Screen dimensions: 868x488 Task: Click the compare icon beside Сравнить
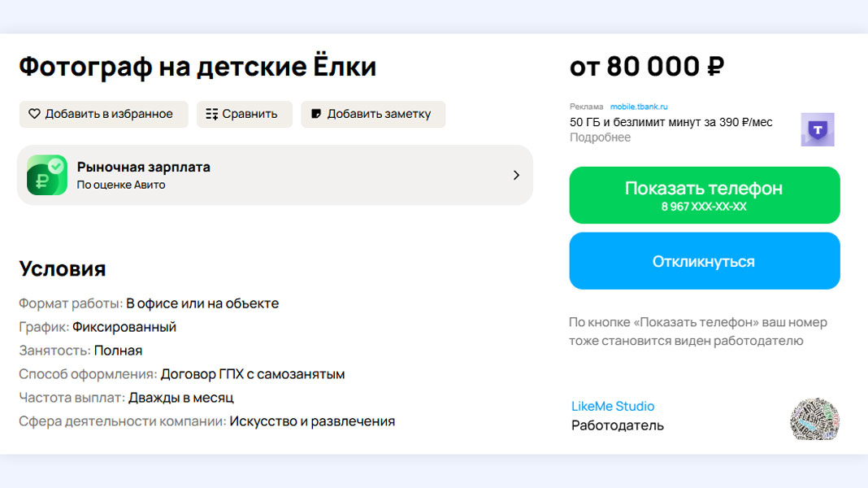pos(212,114)
